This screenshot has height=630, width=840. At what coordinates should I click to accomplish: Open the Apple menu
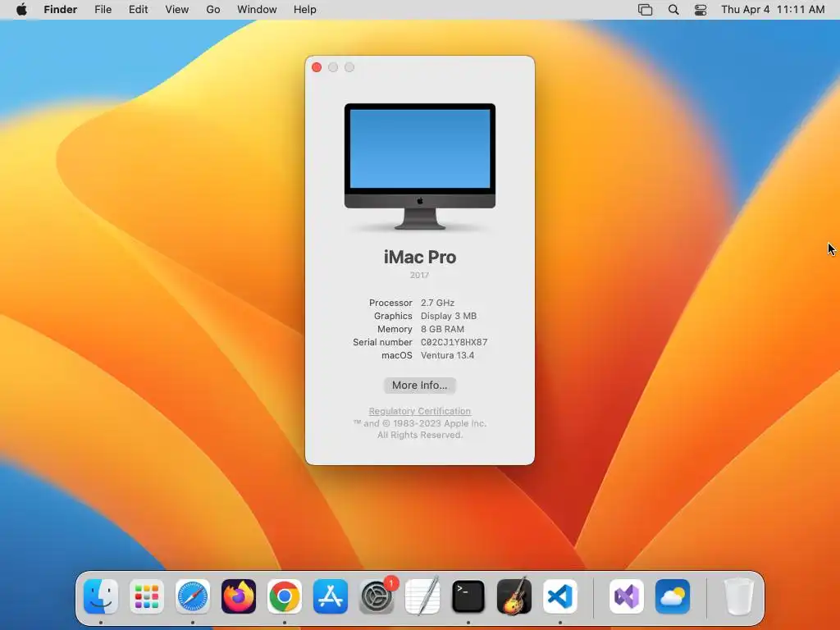pos(21,10)
